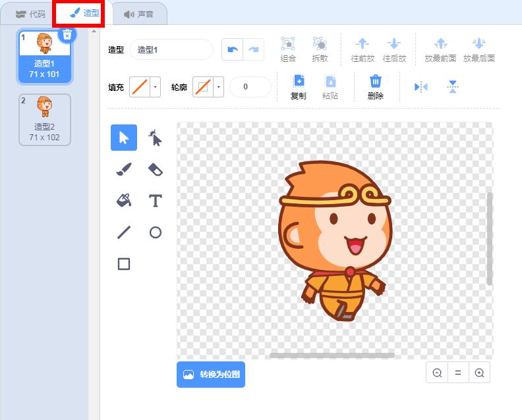Screen dimensions: 522x420
Task: Click the monkey character on the canvas
Action: [x=335, y=241]
